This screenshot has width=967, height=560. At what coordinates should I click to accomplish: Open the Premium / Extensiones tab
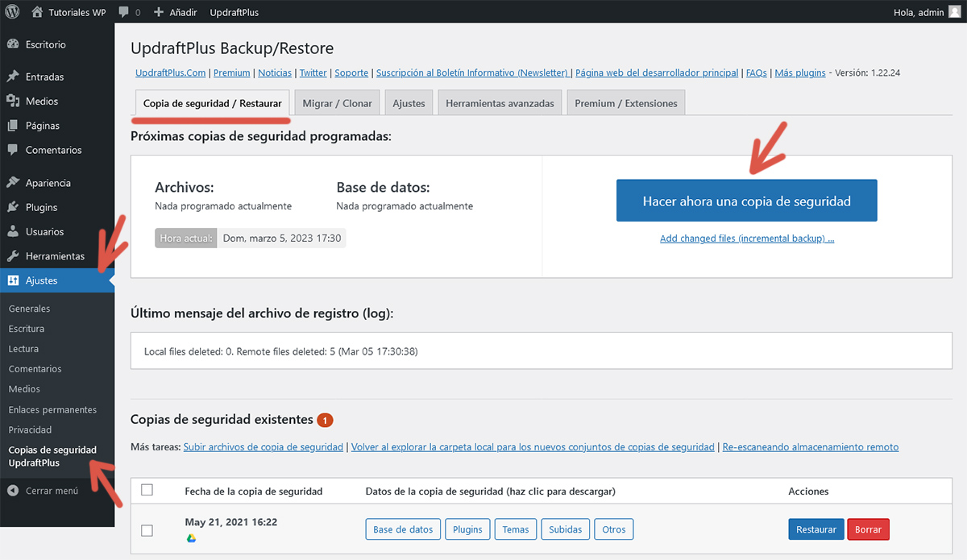click(x=626, y=103)
